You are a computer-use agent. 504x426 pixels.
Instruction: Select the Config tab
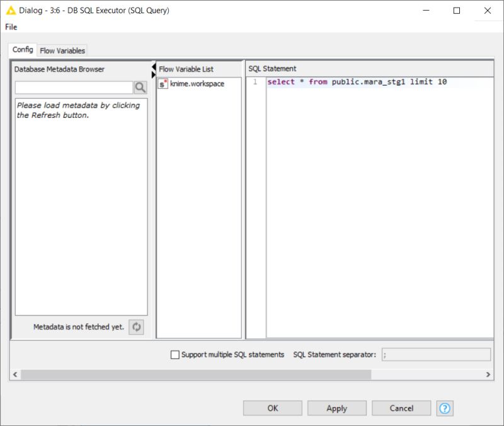click(22, 49)
